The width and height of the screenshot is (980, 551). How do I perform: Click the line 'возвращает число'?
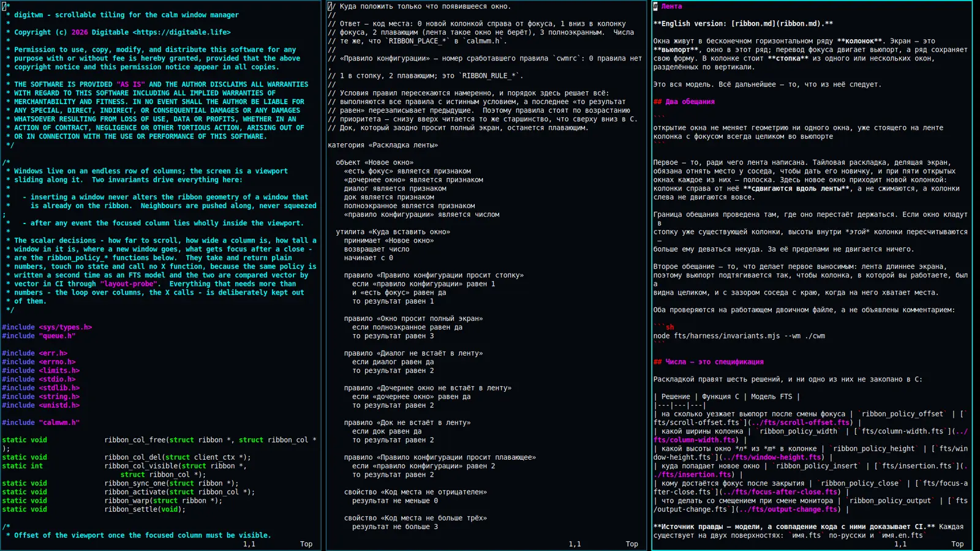[377, 250]
